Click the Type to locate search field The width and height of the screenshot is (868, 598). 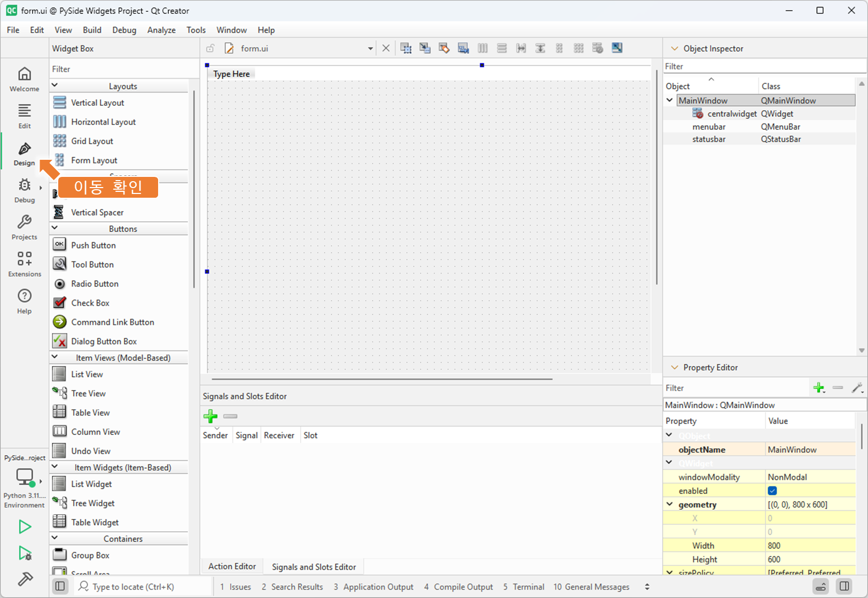point(143,587)
